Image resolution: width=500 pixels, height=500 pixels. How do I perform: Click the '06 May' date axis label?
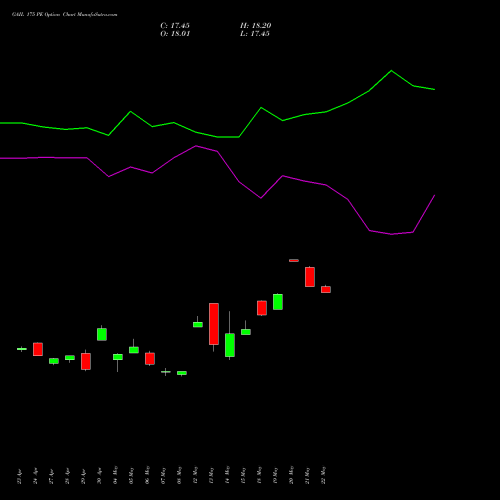pyautogui.click(x=147, y=475)
